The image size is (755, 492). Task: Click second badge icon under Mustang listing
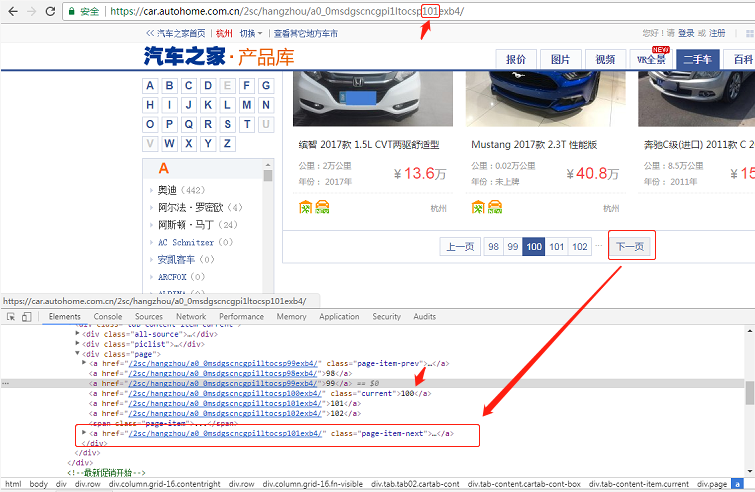pyautogui.click(x=494, y=208)
